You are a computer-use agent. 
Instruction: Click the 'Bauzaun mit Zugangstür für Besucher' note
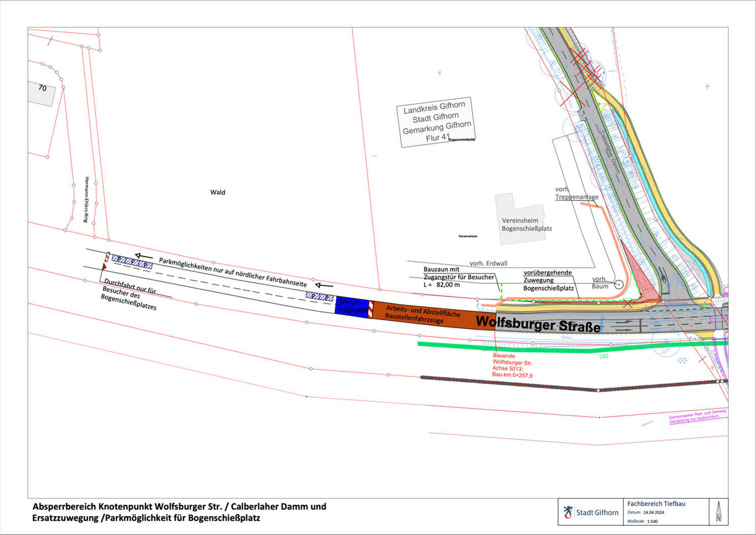click(458, 277)
